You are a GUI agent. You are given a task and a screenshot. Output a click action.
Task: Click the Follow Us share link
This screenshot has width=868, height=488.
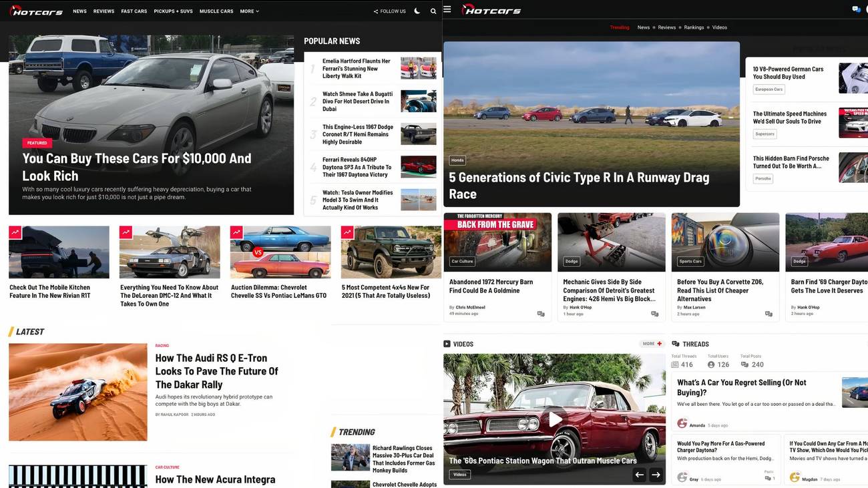pos(390,11)
